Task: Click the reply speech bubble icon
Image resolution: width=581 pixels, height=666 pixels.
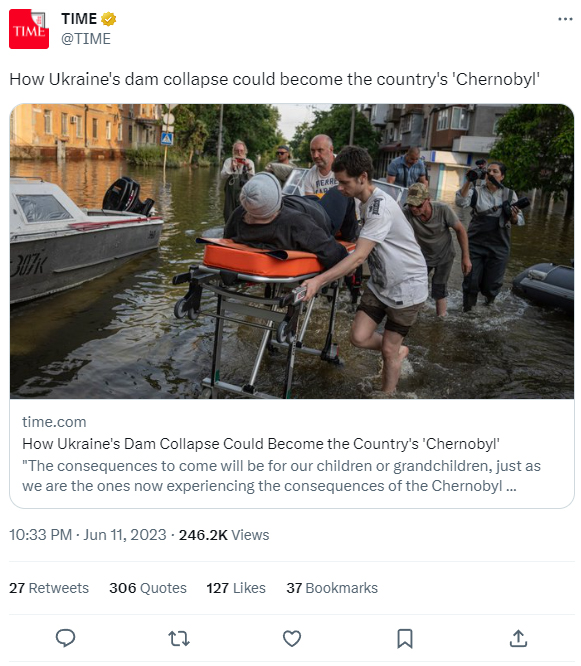Action: pyautogui.click(x=65, y=638)
